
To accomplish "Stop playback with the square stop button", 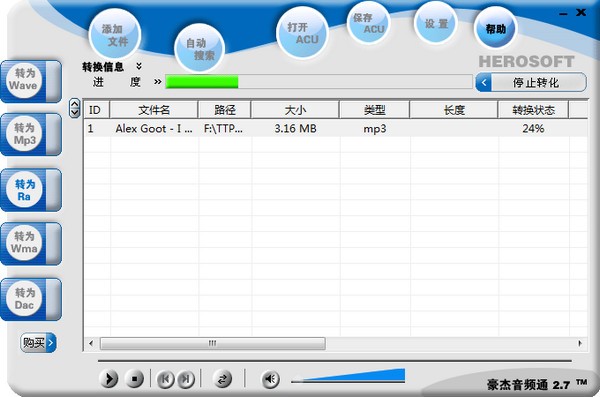I will 134,379.
